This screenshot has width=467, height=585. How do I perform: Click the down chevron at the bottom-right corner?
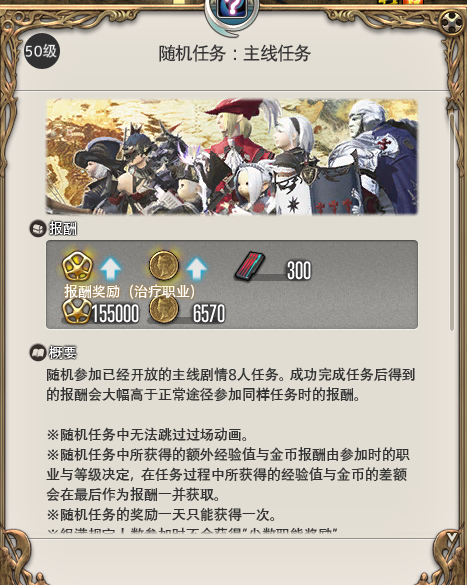point(452,537)
